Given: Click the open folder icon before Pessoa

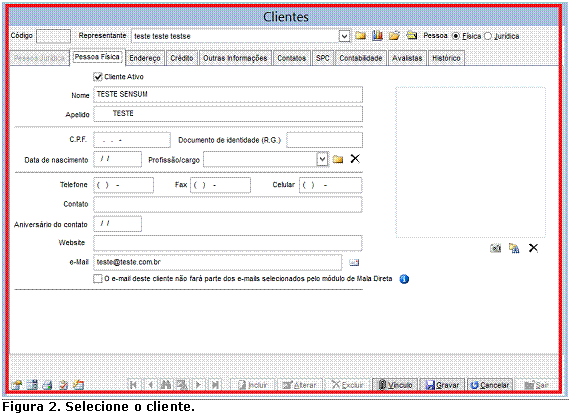Looking at the screenshot, I should point(394,36).
